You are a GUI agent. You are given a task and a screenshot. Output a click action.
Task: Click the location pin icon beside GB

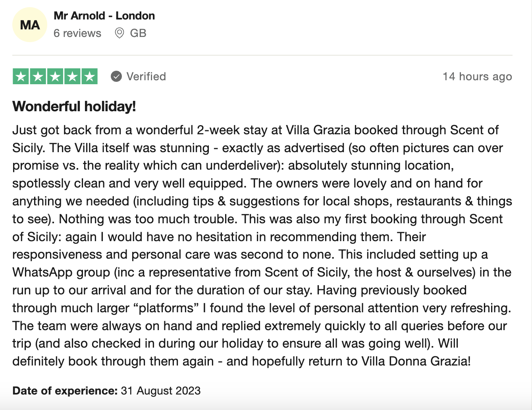tap(119, 33)
